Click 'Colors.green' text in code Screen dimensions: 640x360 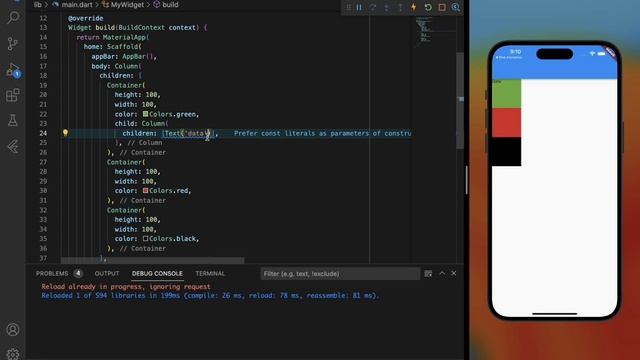(x=173, y=114)
